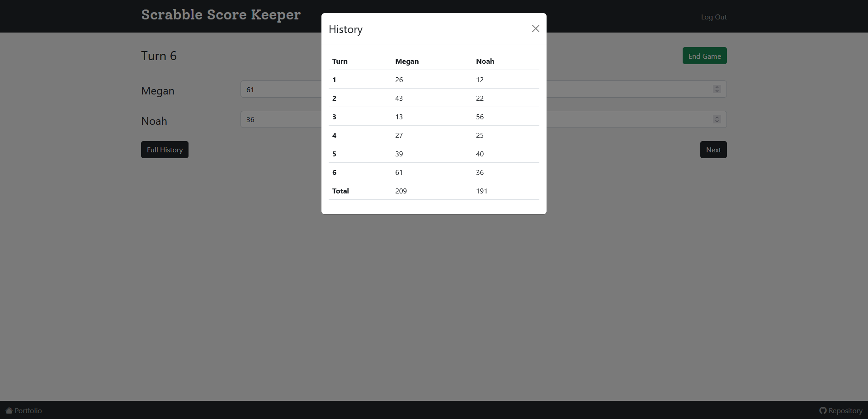Click the stepper arrows in Noah's score field
This screenshot has height=419, width=868.
pos(717,119)
